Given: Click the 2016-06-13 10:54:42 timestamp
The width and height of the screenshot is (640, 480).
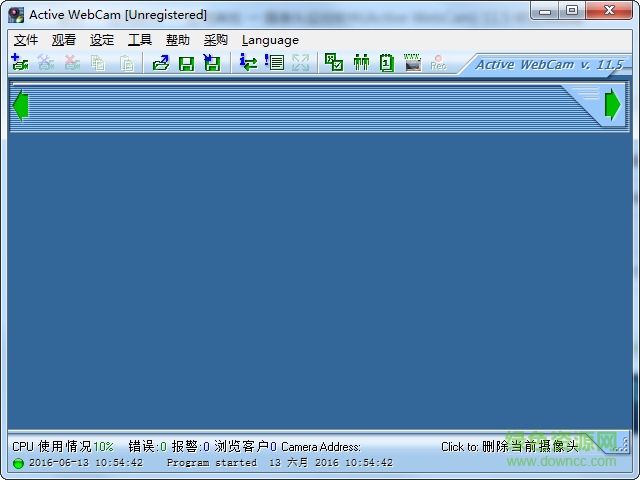Looking at the screenshot, I should pos(86,463).
